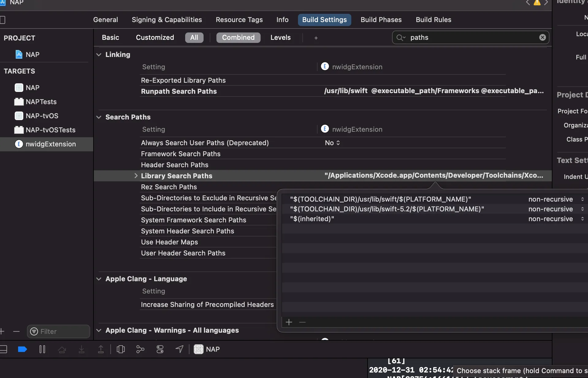
Task: Show Customized build settings only
Action: click(155, 37)
